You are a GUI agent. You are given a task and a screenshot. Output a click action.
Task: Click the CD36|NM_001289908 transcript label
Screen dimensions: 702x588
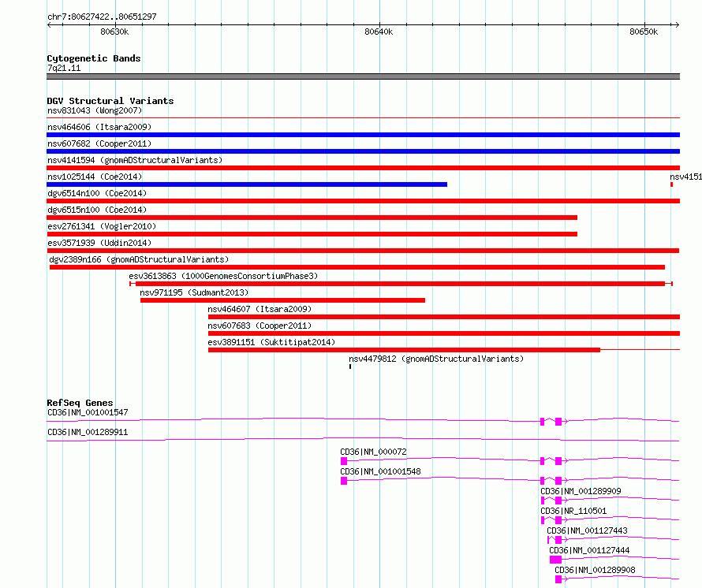point(595,570)
